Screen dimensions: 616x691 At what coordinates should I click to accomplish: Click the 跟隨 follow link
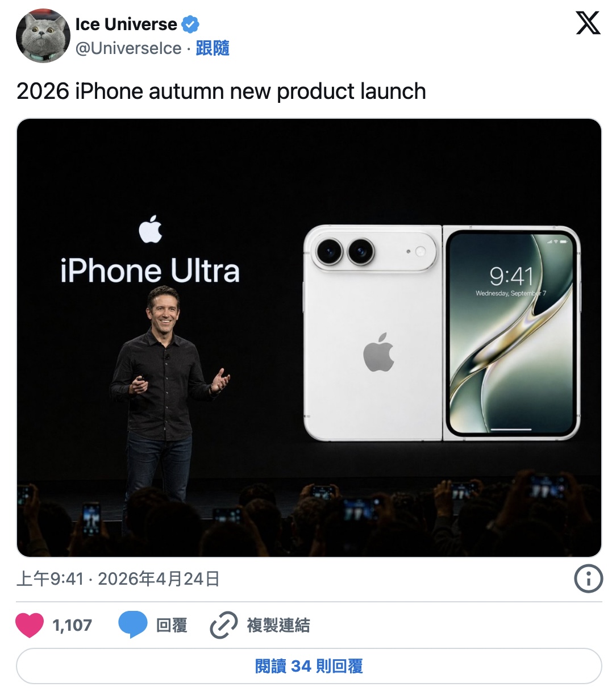click(x=213, y=48)
